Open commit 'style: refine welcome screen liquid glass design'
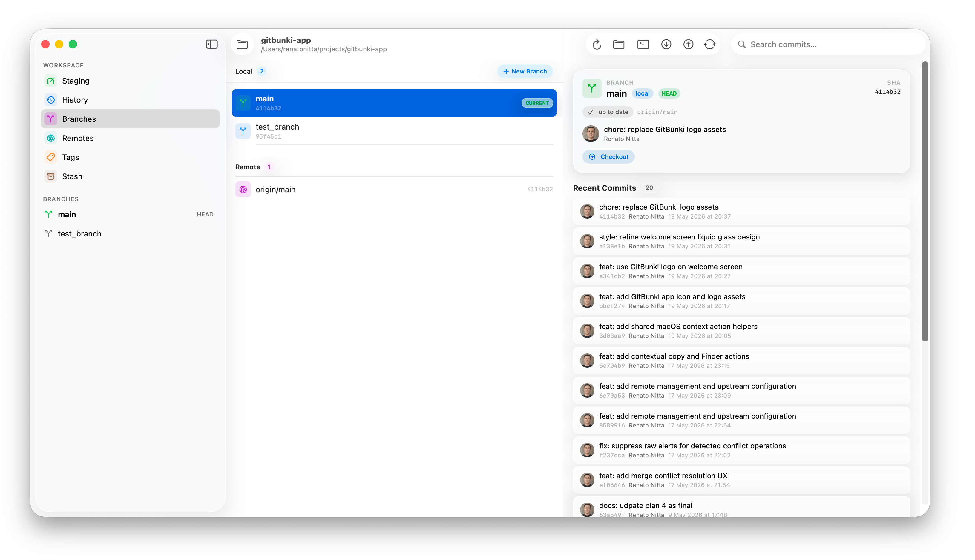This screenshot has height=560, width=975. click(x=741, y=241)
